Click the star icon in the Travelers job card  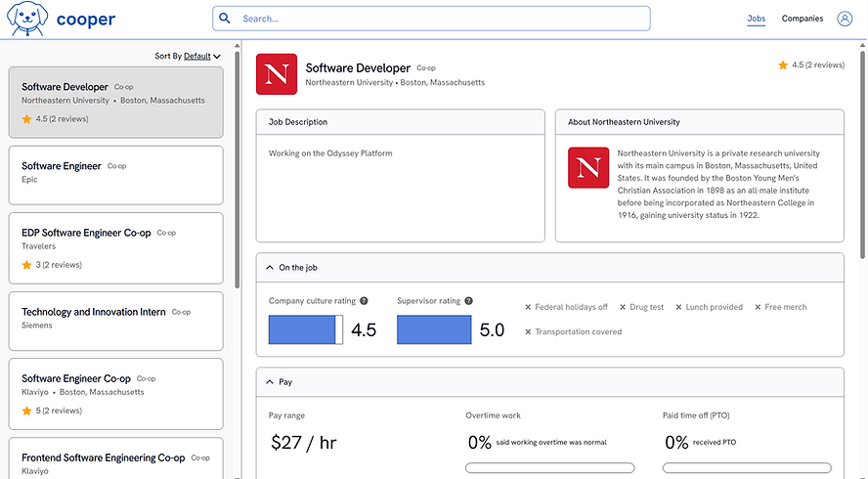26,265
